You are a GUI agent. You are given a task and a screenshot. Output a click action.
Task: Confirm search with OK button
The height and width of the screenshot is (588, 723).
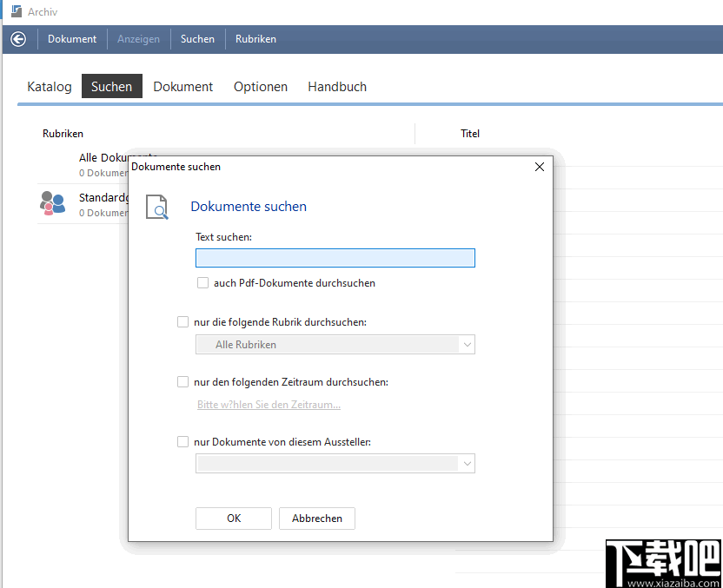pyautogui.click(x=233, y=519)
